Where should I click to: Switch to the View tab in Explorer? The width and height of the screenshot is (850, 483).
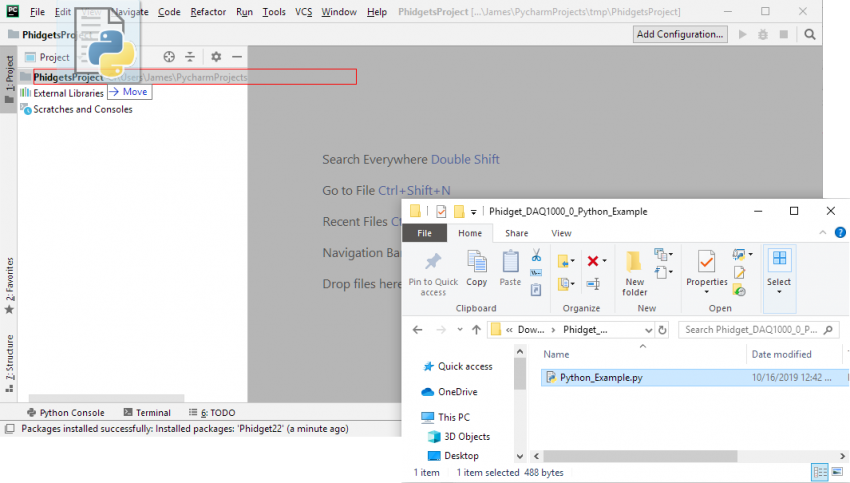coord(561,233)
